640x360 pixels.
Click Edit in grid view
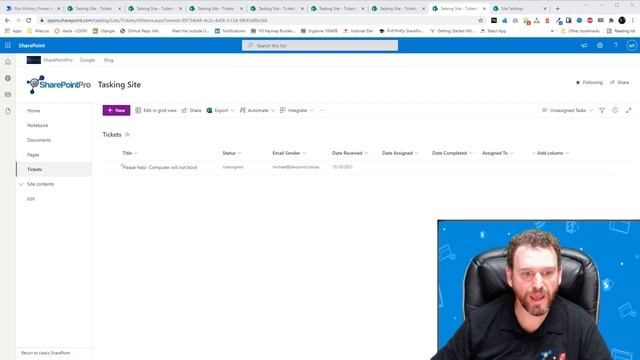(x=156, y=110)
